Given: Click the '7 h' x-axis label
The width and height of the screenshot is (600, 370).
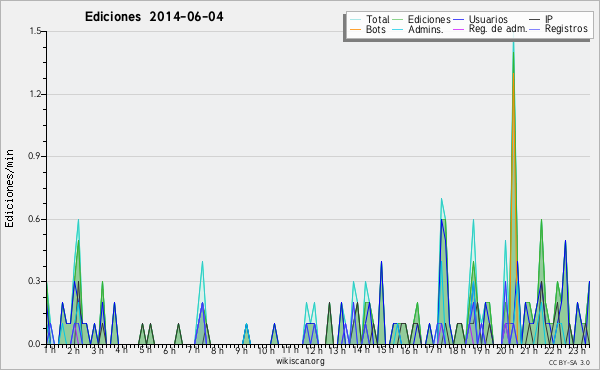Looking at the screenshot, I should pyautogui.click(x=193, y=350).
